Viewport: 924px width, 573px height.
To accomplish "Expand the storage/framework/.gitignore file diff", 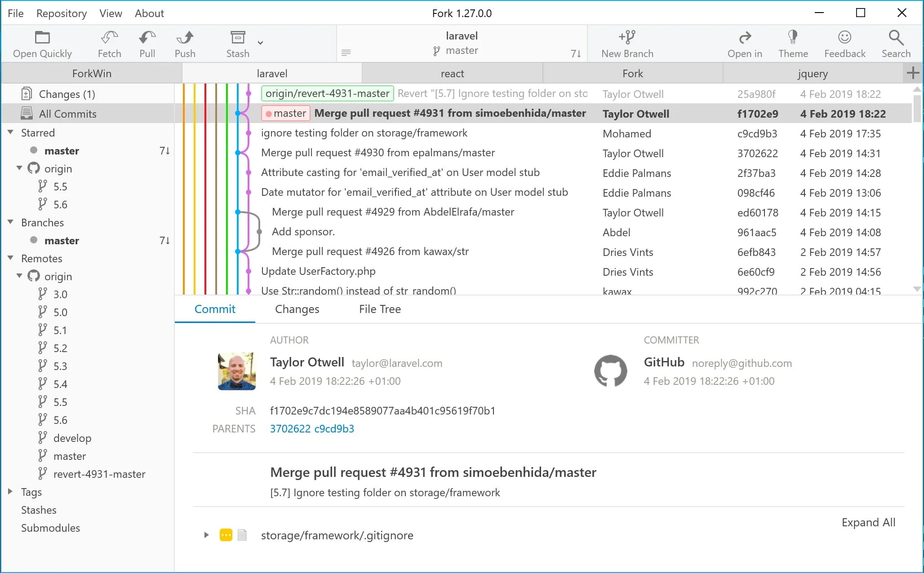I will tap(206, 535).
